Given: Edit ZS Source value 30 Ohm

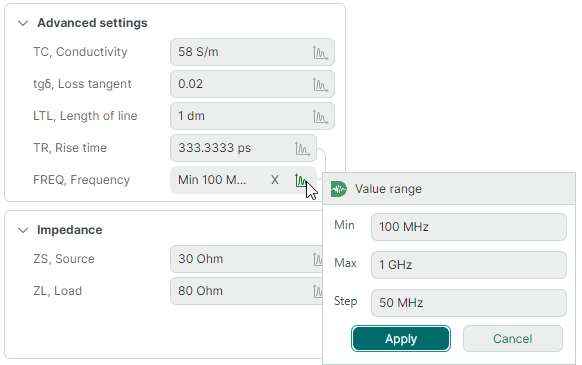Looking at the screenshot, I should 246,259.
